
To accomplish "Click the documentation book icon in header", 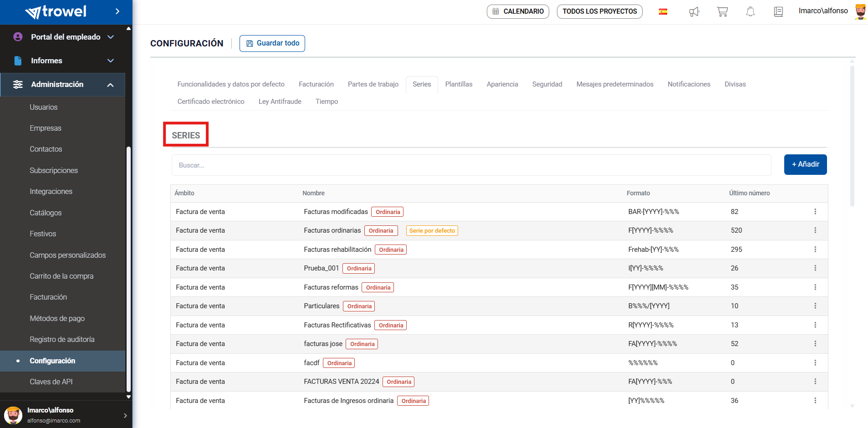I will point(778,12).
